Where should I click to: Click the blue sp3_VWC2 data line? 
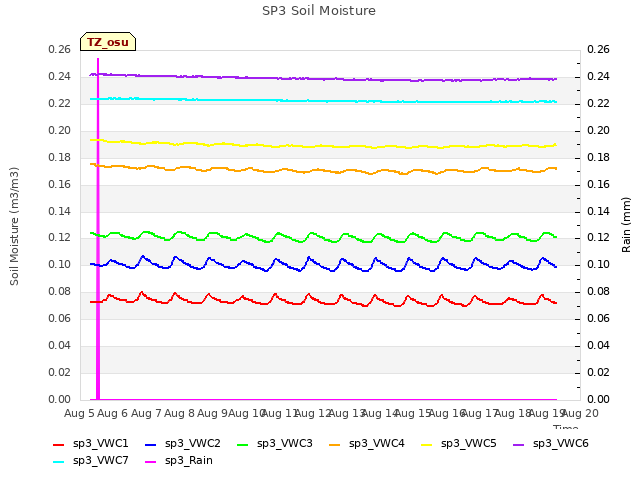(x=322, y=265)
